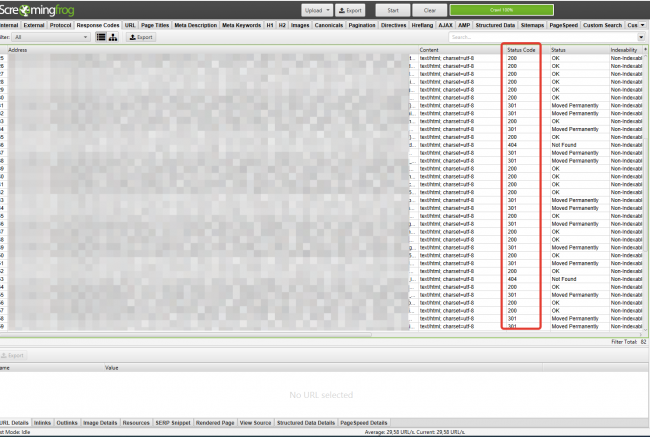Type in the Search field

540,37
